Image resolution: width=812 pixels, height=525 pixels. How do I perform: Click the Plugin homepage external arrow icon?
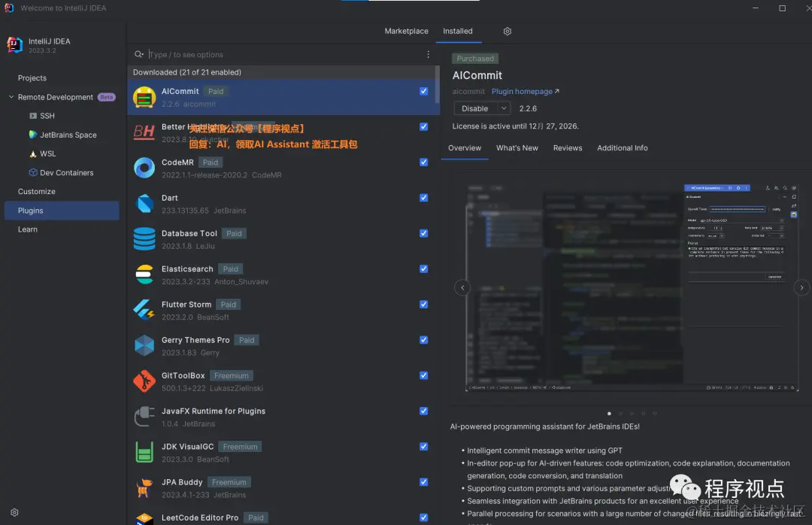(557, 91)
